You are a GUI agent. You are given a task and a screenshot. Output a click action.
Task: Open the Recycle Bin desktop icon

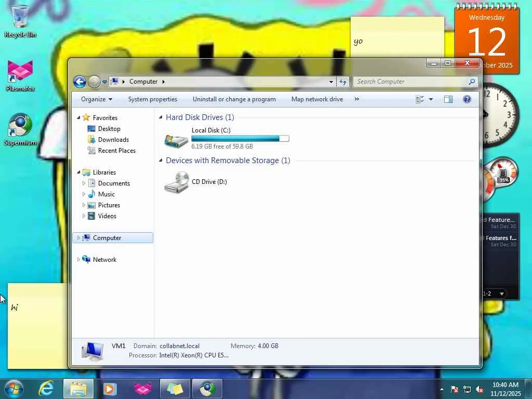(x=20, y=20)
